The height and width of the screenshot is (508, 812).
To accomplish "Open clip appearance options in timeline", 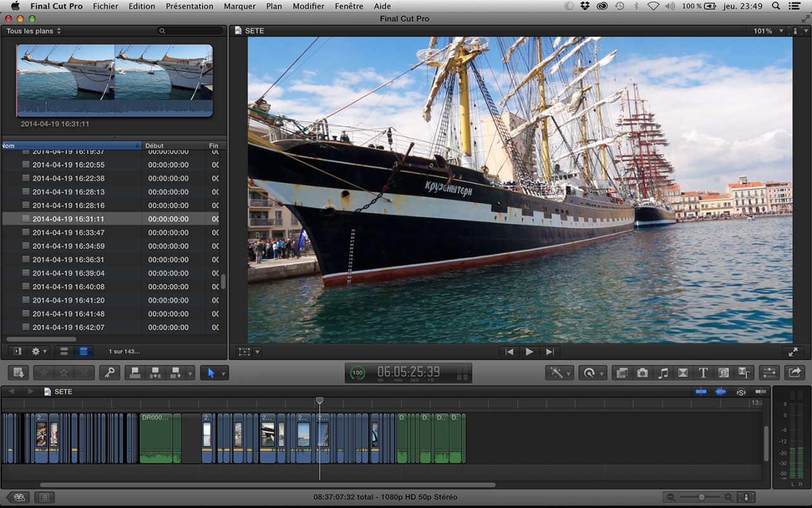I will coord(747,497).
